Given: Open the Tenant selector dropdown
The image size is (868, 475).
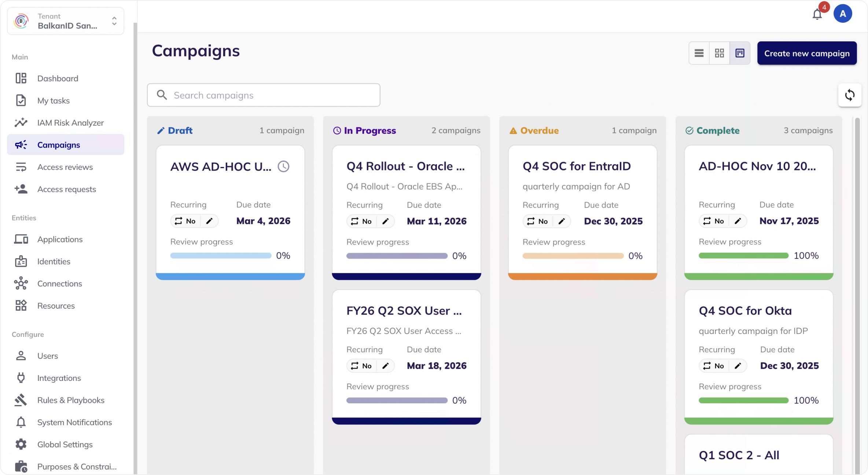Looking at the screenshot, I should [66, 21].
